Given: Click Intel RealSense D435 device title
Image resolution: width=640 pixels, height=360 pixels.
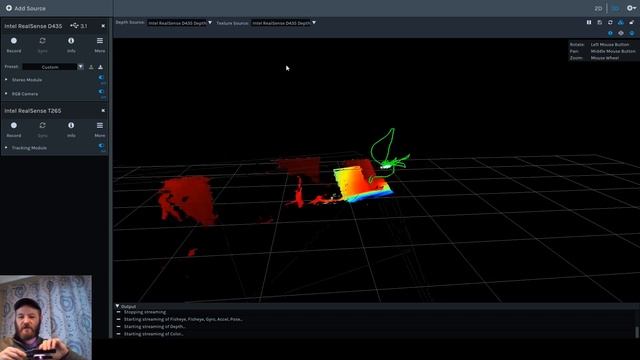Looking at the screenshot, I should (x=33, y=26).
